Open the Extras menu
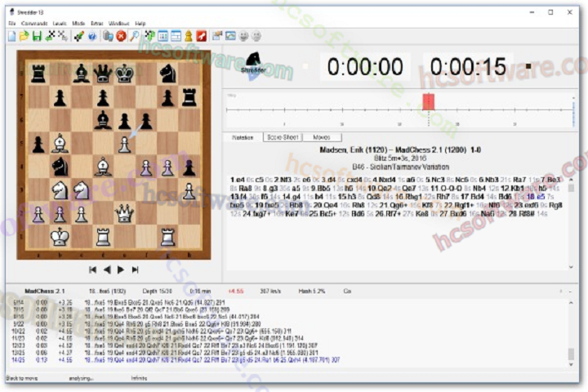The height and width of the screenshot is (392, 588). (97, 24)
